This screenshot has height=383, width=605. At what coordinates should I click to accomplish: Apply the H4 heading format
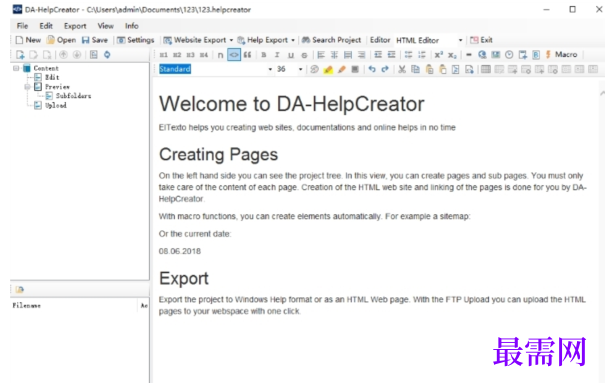point(204,55)
